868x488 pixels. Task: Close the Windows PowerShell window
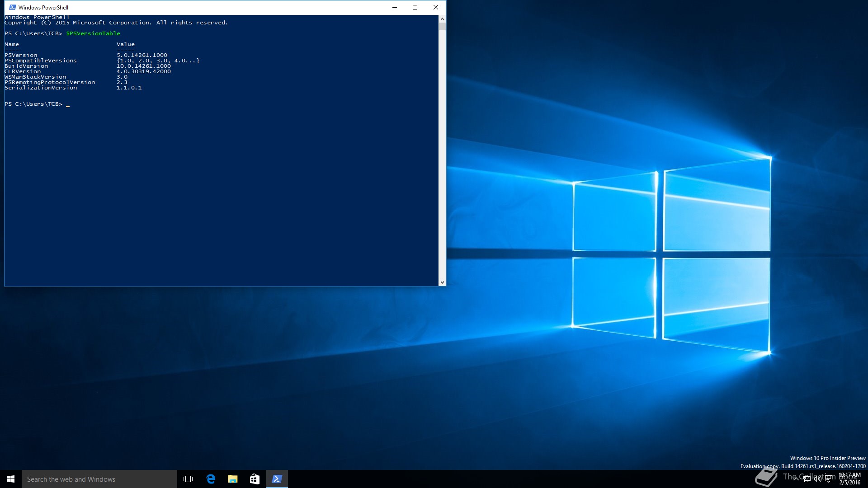(436, 7)
